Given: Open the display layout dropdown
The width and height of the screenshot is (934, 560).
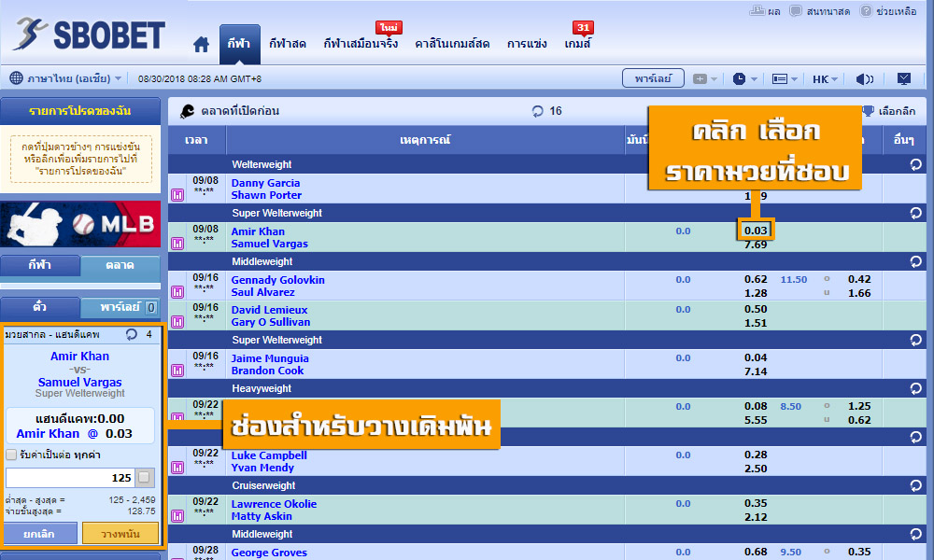Looking at the screenshot, I should click(785, 78).
